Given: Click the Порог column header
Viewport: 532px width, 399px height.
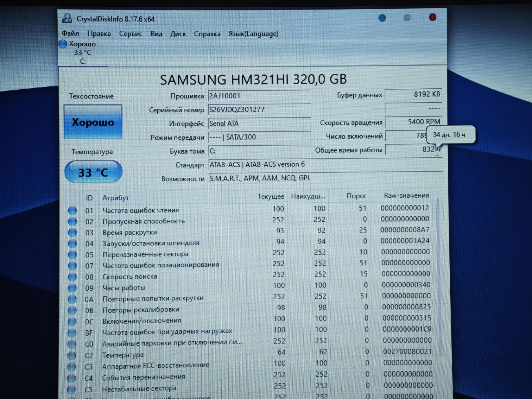Looking at the screenshot, I should (x=356, y=196).
